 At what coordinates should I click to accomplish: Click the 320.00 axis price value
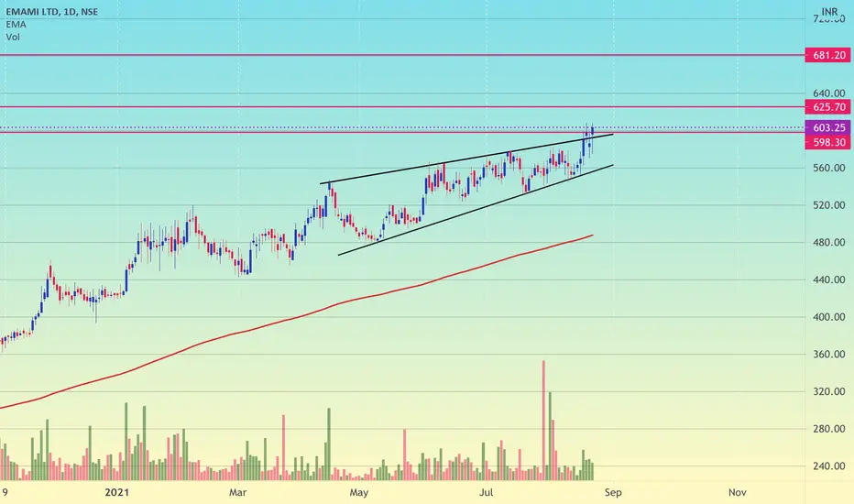829,391
